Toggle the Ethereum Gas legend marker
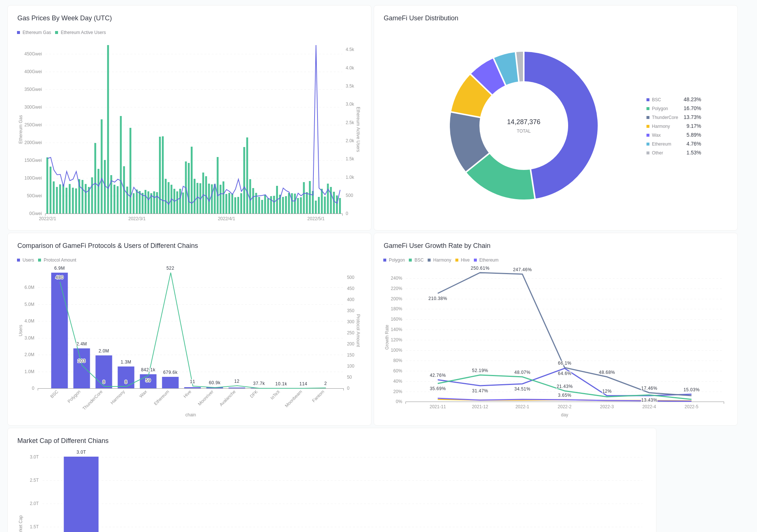This screenshot has width=757, height=532. (18, 33)
